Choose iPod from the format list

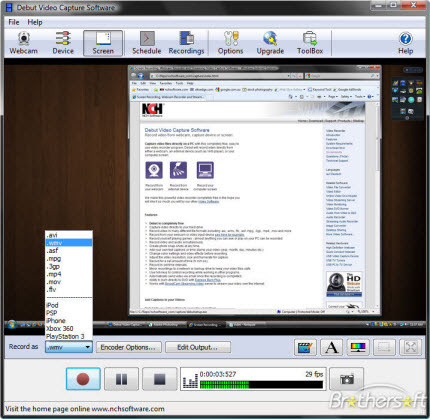69,305
